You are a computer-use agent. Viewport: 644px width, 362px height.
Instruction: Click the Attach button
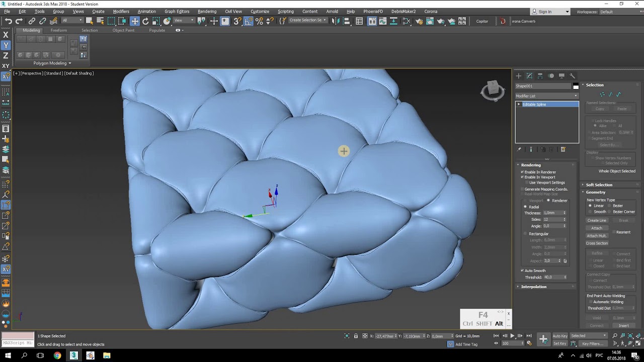[x=597, y=228]
